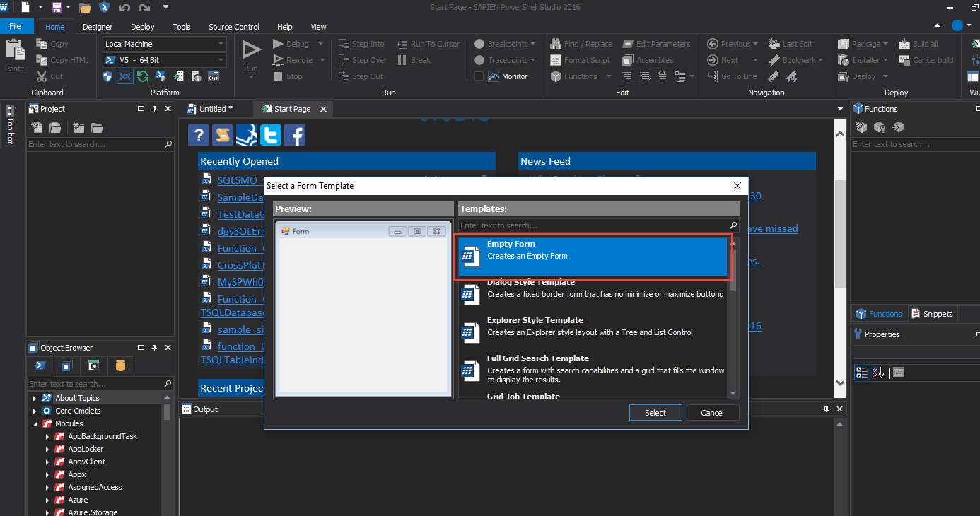Switch to the Deploy ribbon tab
Image resolution: width=980 pixels, height=516 pixels.
tap(143, 27)
